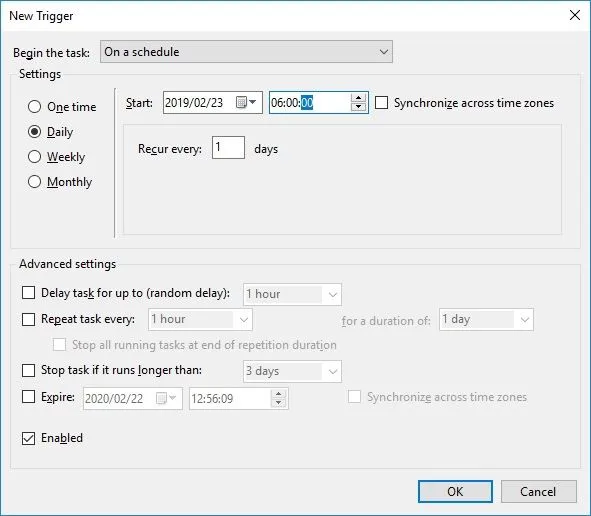Screen dimensions: 591x516
Task: Click the Recur every days input box
Action: [228, 147]
